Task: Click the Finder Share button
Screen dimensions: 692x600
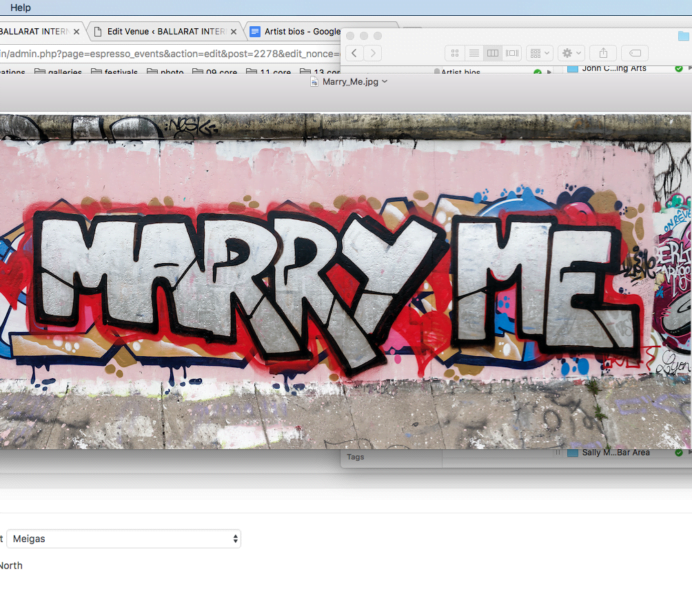Action: (603, 53)
